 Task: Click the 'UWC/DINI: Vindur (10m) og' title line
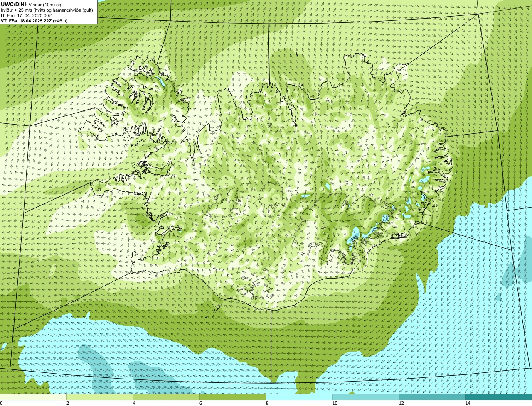31,5
